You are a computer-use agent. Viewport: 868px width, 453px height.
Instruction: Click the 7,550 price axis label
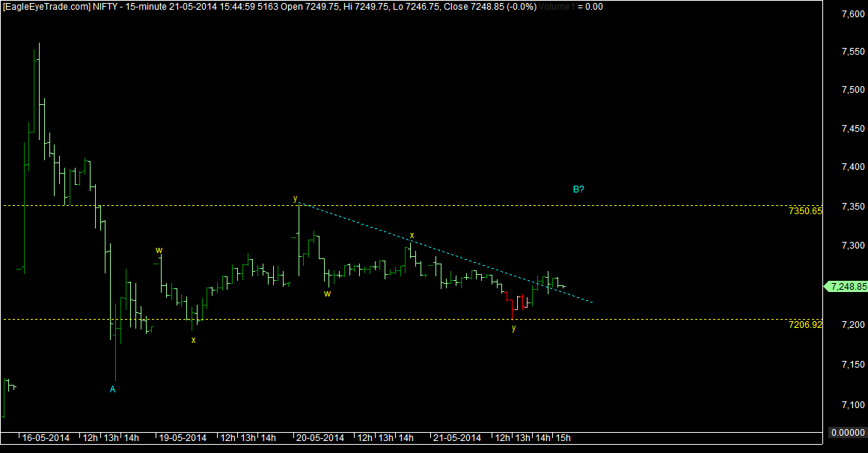point(853,52)
